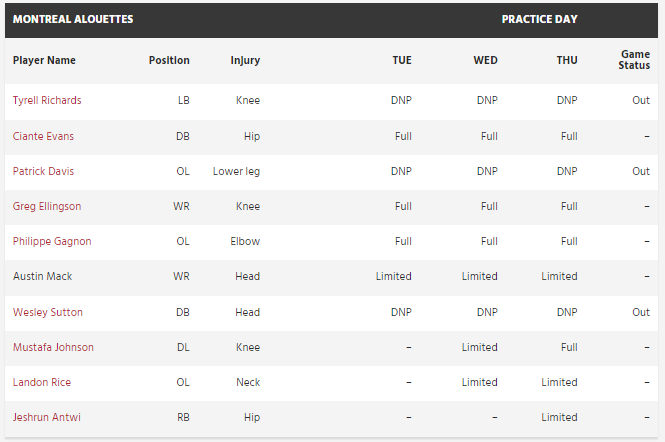
Task: Click the Injury column header
Action: [245, 60]
